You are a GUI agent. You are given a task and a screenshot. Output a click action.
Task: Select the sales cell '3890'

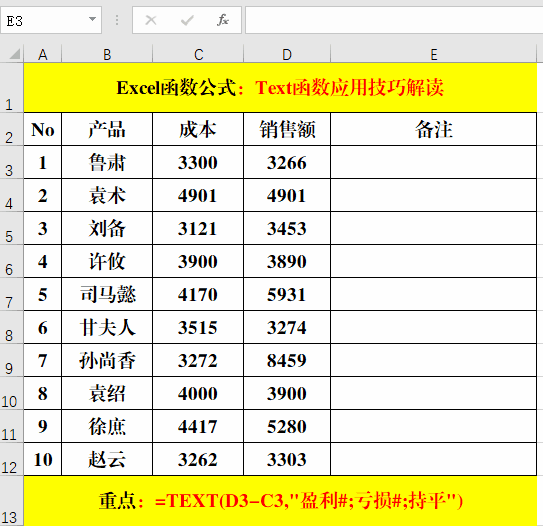point(287,261)
